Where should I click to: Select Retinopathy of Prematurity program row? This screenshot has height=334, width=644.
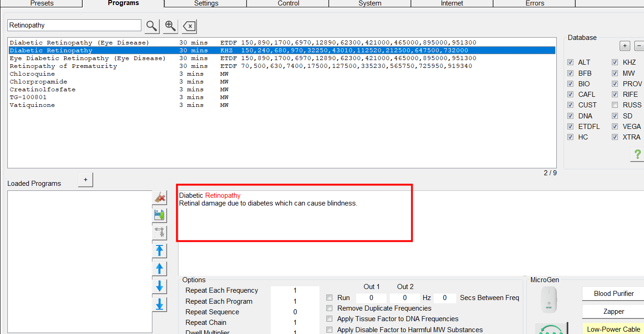(282, 66)
